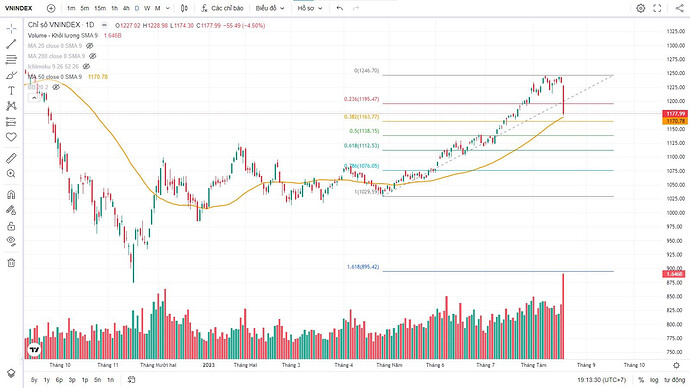Set date range to 1y
The image size is (690, 388).
[47, 380]
